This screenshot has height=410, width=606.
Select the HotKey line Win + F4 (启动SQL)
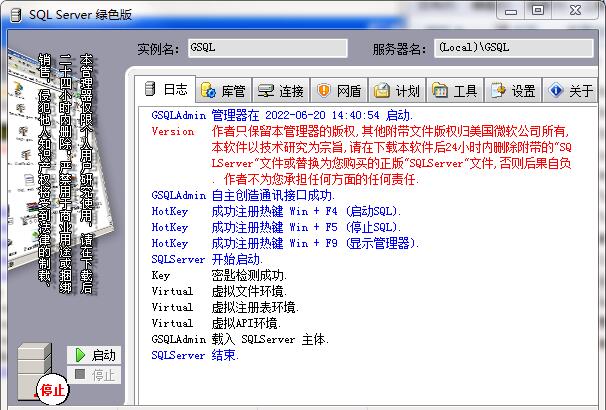(x=276, y=211)
